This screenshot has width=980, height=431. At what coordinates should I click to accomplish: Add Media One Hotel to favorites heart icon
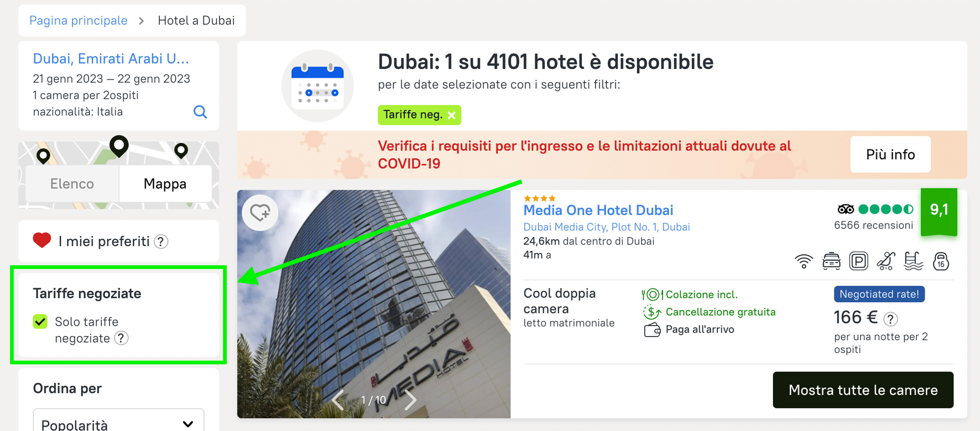pyautogui.click(x=260, y=212)
